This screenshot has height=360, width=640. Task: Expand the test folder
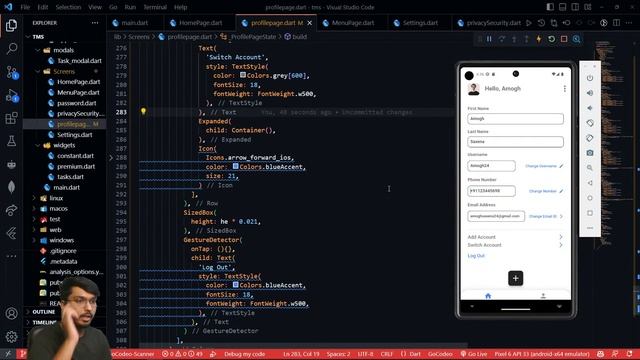pos(34,219)
